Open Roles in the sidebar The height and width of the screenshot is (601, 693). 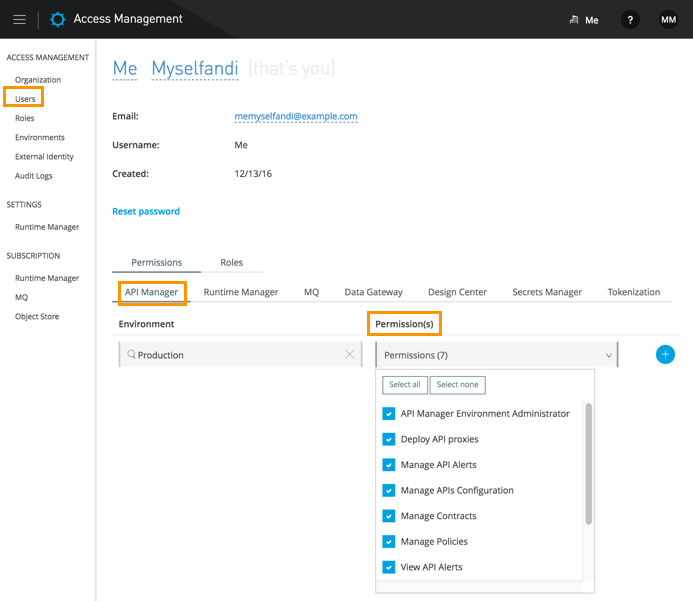(x=24, y=118)
